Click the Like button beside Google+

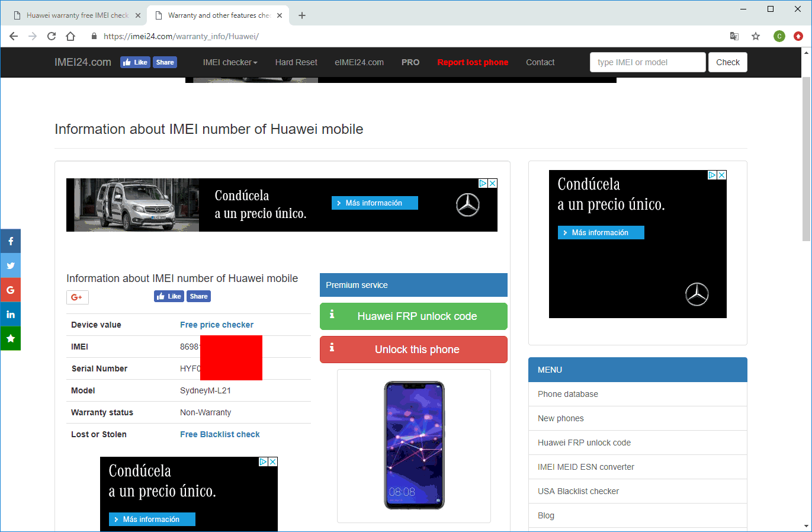click(169, 296)
